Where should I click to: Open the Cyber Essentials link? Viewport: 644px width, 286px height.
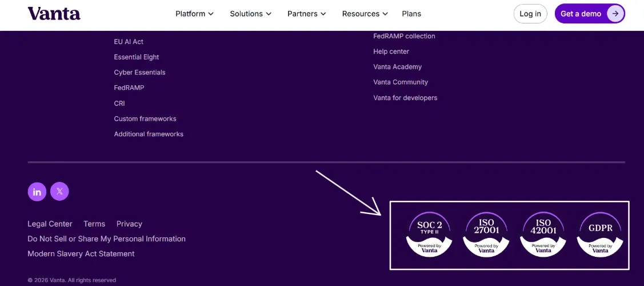[x=139, y=72]
